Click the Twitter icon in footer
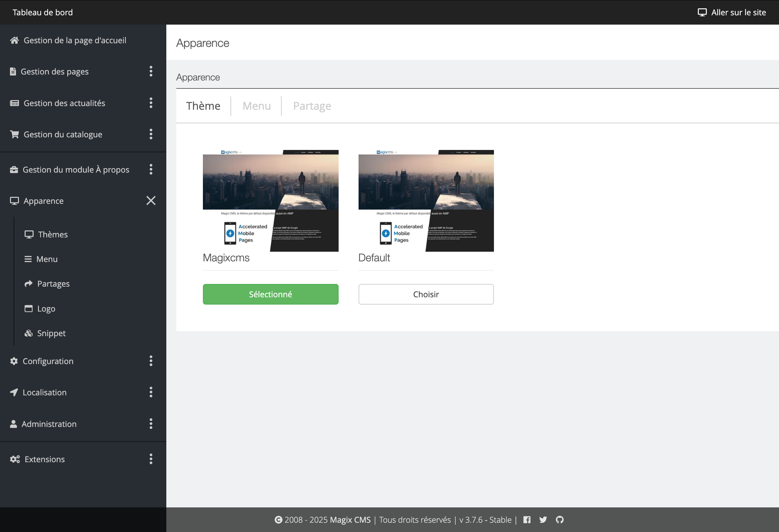 tap(543, 520)
